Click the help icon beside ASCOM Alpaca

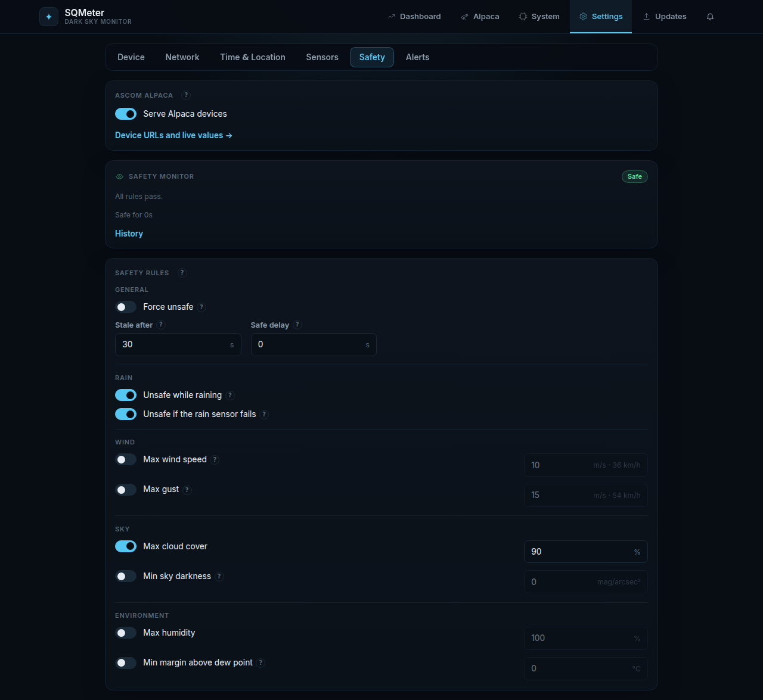click(186, 95)
